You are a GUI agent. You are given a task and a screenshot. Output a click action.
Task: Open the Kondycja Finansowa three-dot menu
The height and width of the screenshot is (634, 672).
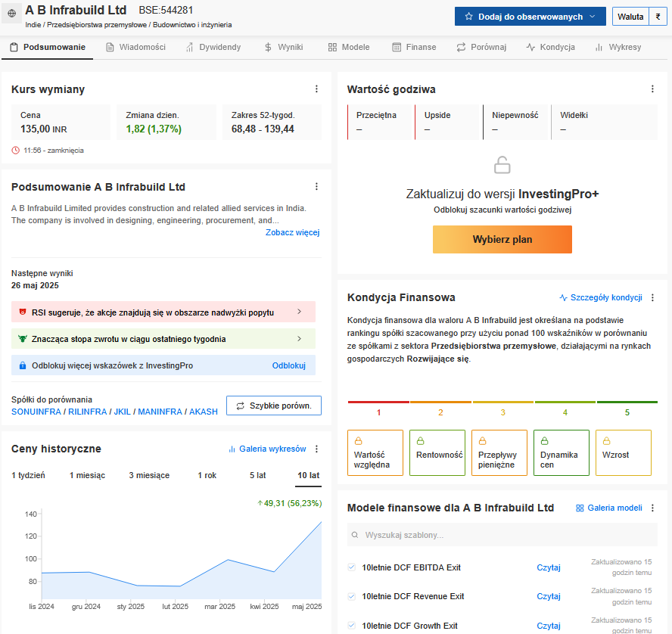(653, 297)
